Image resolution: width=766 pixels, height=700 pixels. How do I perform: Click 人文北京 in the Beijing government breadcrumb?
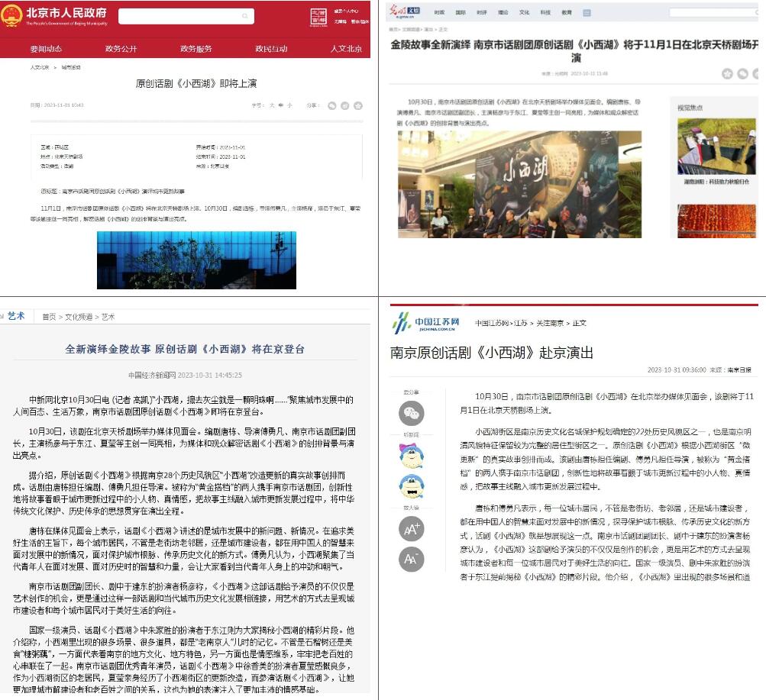pos(40,67)
